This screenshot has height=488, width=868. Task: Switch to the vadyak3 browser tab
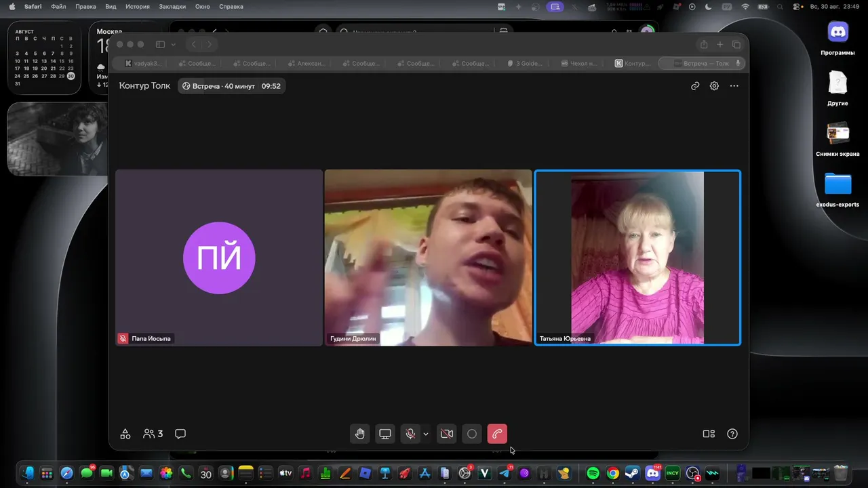143,63
